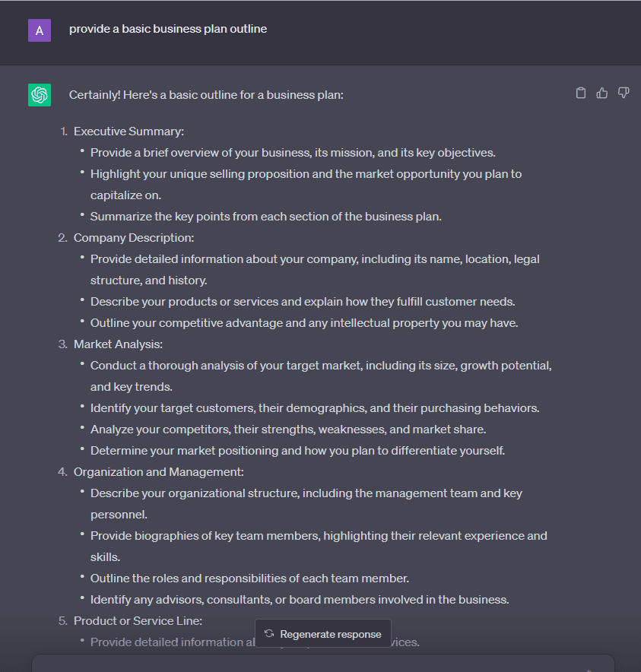Click the clipboard icon above the response
The height and width of the screenshot is (672, 641).
click(580, 92)
